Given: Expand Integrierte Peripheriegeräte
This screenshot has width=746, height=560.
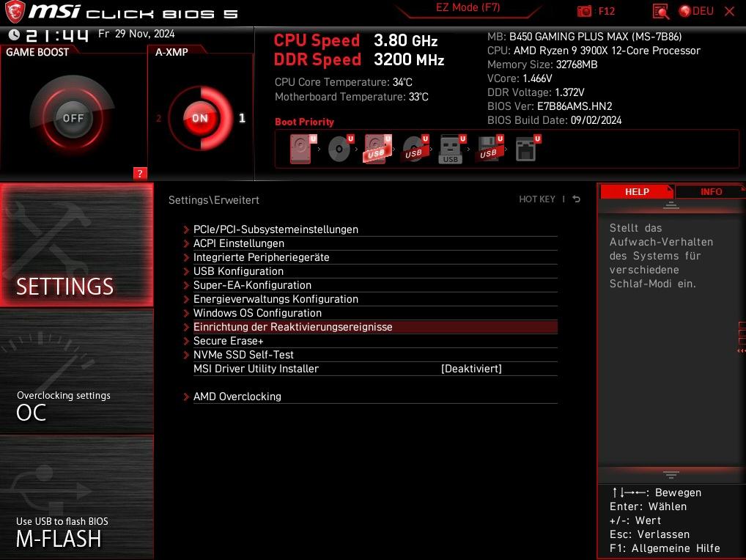Looking at the screenshot, I should point(370,257).
